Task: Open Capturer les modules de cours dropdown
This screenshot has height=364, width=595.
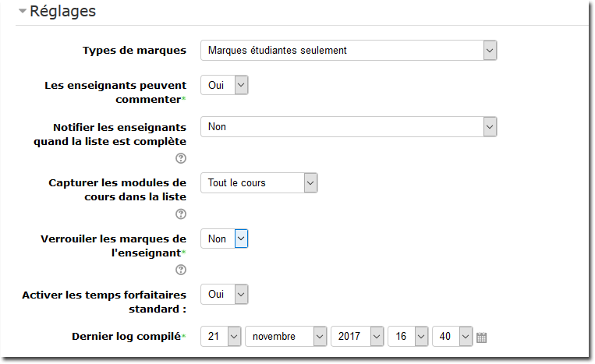Action: tap(259, 182)
